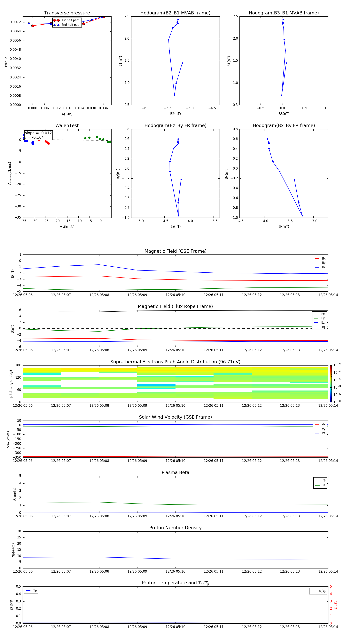Click the 'r = -0.164' annotation text
The width and height of the screenshot is (351, 644).
pos(35,137)
